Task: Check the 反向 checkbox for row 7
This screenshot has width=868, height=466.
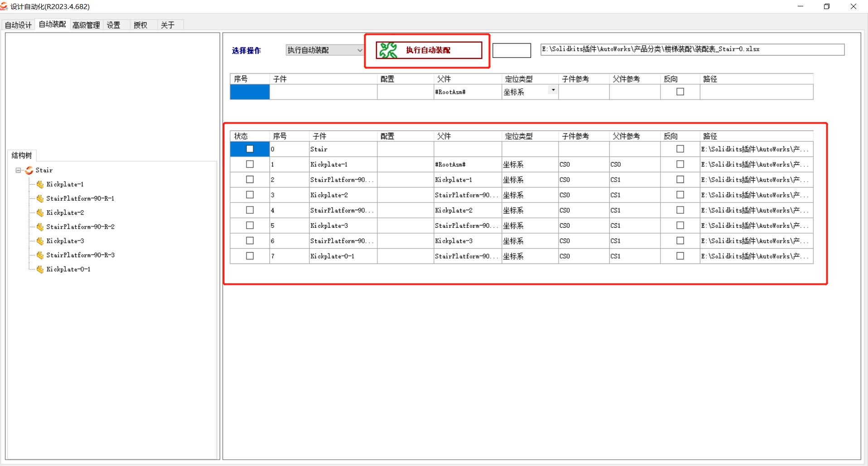Action: [x=680, y=255]
